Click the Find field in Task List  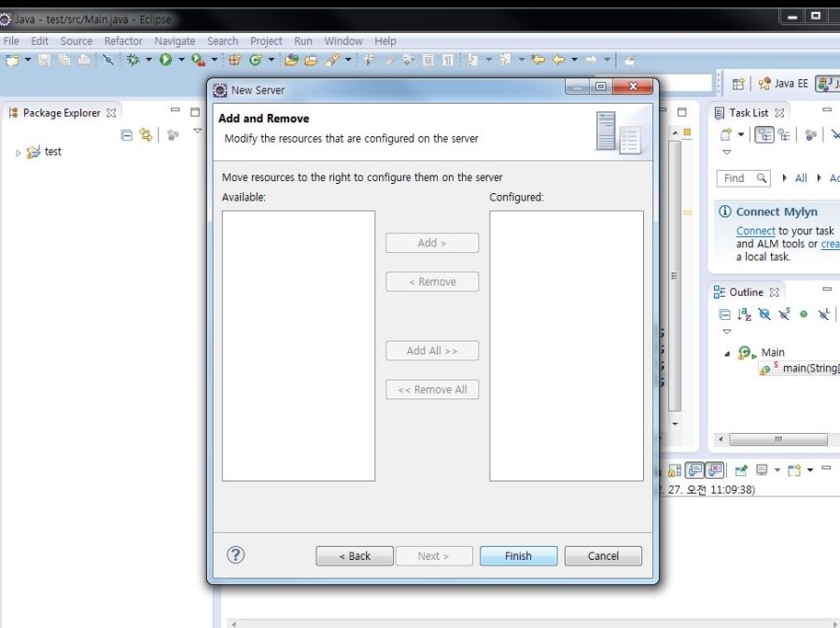744,178
